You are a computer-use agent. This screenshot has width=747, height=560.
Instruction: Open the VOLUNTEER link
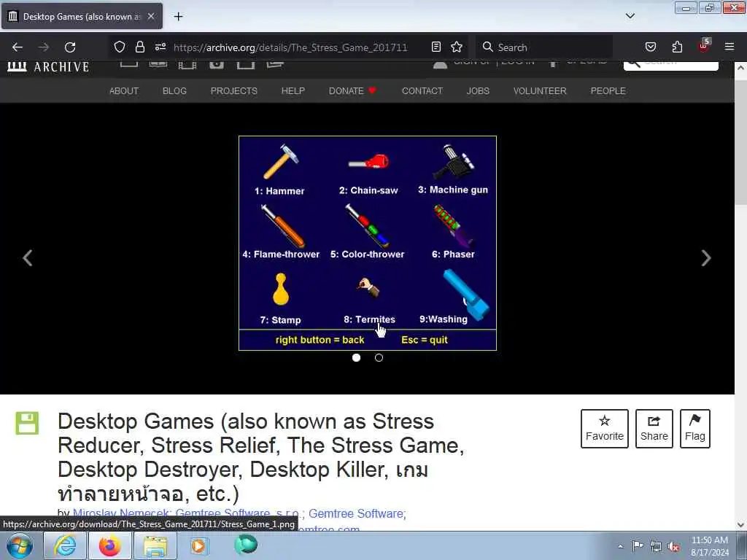[540, 91]
